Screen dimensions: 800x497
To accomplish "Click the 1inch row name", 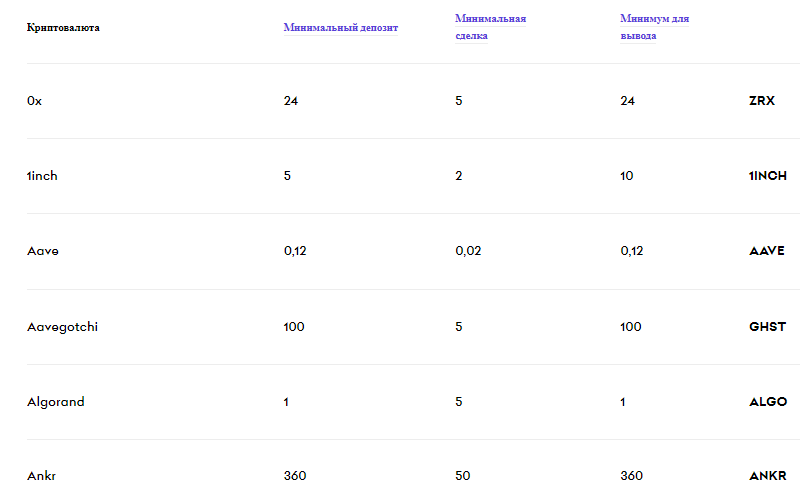I will point(42,176).
